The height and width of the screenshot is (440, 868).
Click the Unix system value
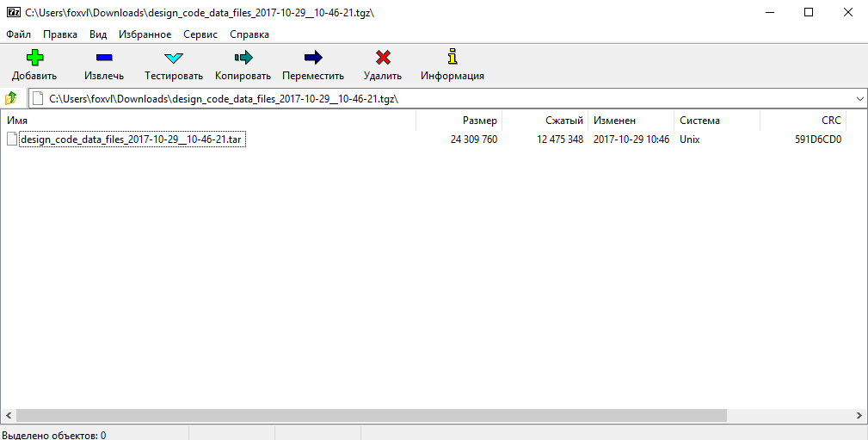pos(690,139)
